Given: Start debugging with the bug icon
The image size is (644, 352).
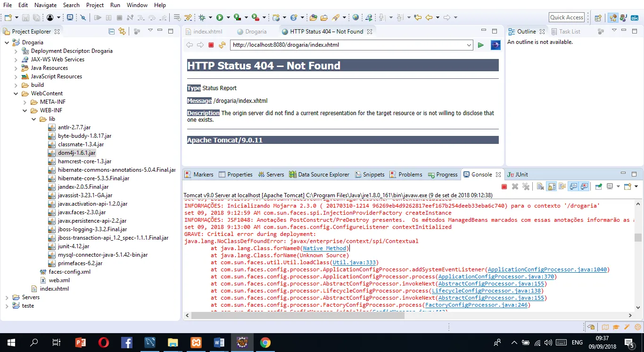Looking at the screenshot, I should (x=202, y=17).
